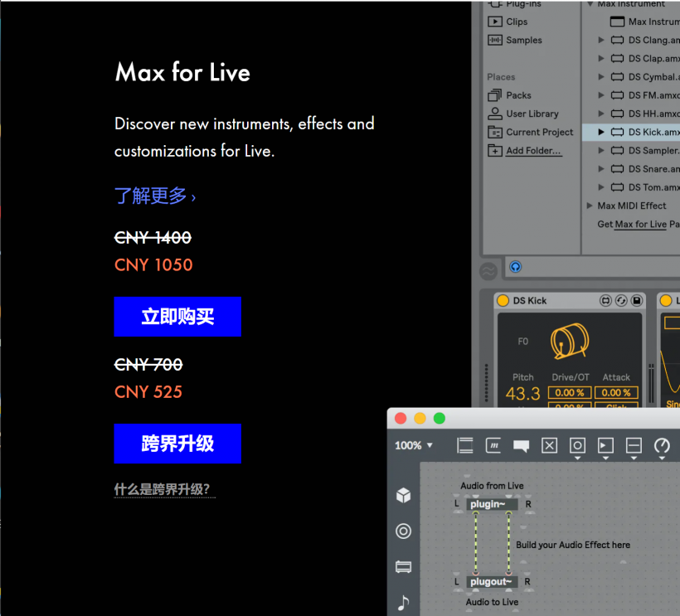
Task: Click the Audio to Live comment
Action: (x=492, y=602)
